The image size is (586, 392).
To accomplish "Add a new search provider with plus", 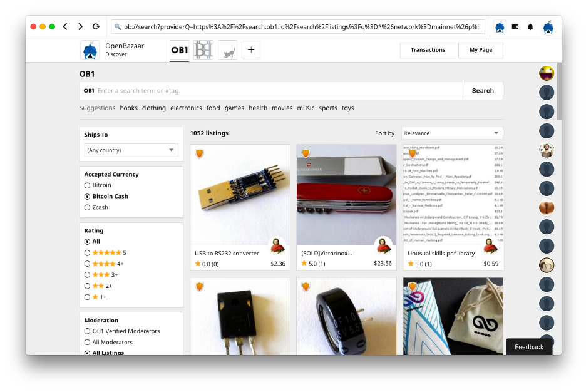I will pos(251,50).
